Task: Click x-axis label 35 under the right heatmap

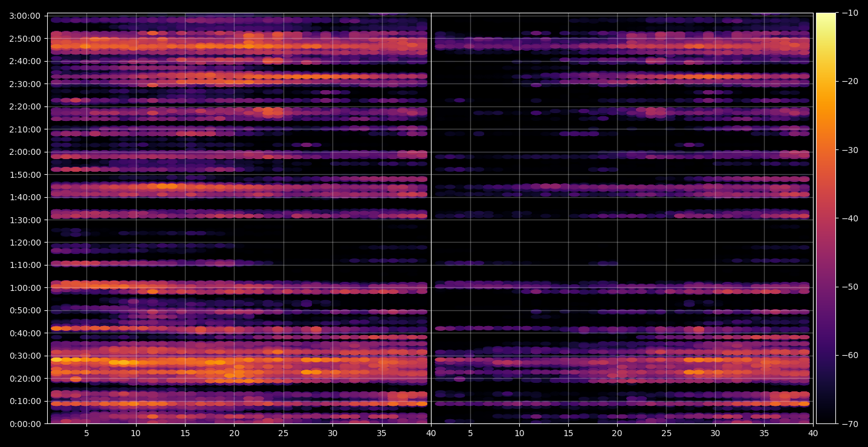Action: click(x=764, y=434)
